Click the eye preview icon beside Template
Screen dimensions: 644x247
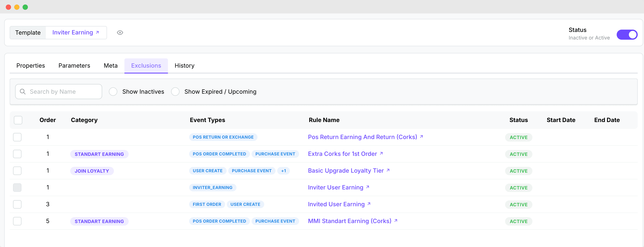coord(120,33)
